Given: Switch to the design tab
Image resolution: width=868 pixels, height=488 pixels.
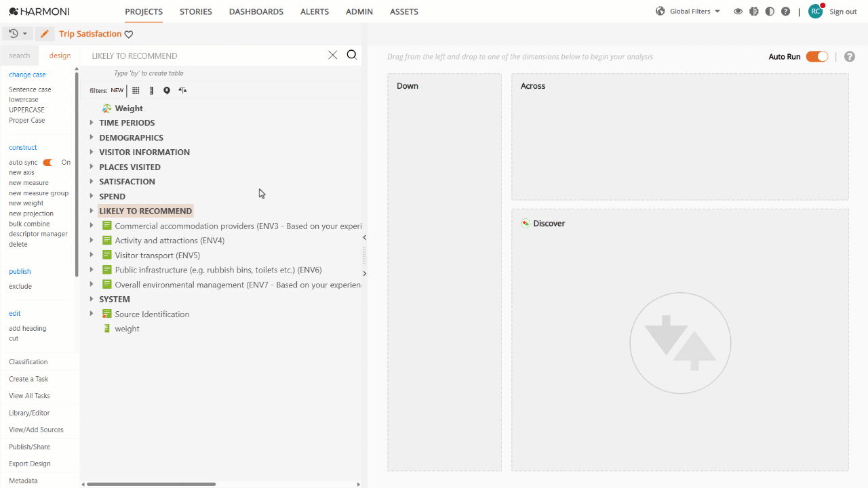Looking at the screenshot, I should (x=60, y=56).
